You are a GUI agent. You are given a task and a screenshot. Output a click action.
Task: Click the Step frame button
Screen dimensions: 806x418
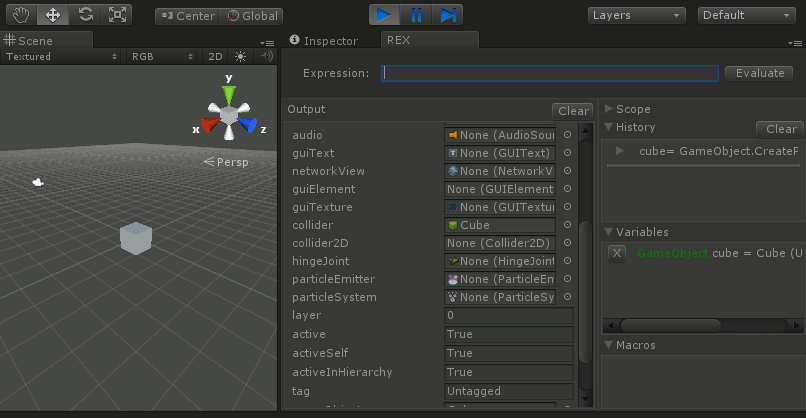447,14
